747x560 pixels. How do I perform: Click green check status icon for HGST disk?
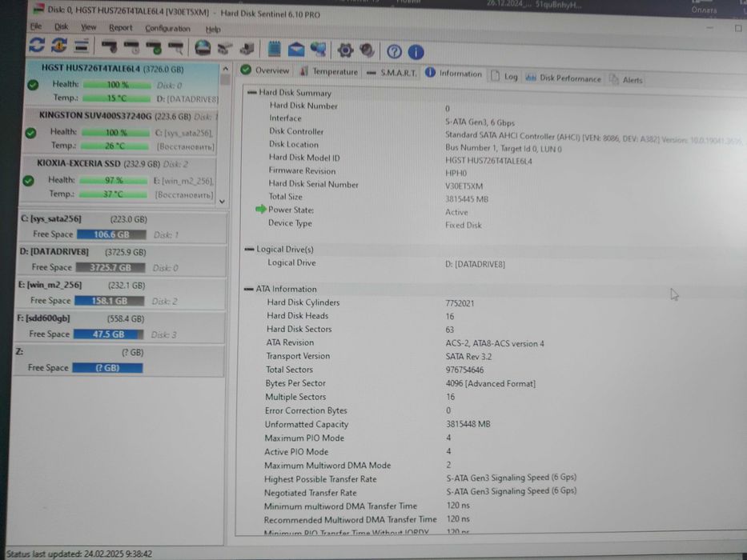[x=33, y=86]
